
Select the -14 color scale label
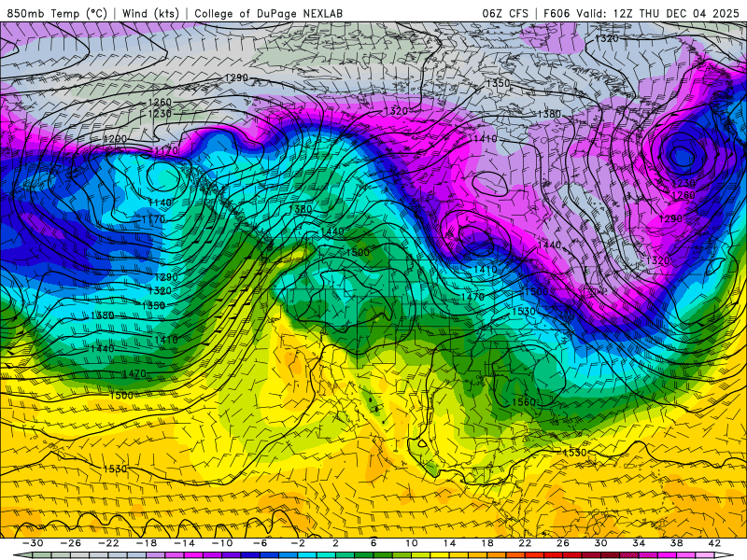click(x=184, y=543)
